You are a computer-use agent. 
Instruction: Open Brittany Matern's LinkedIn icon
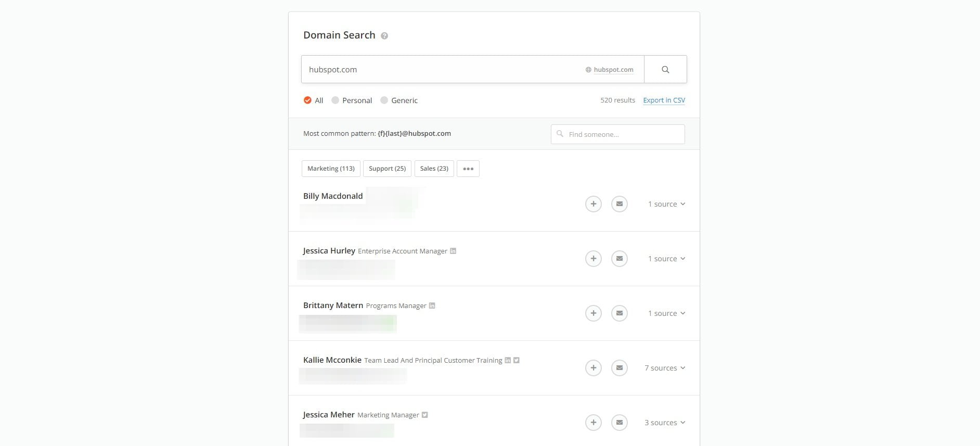click(x=432, y=305)
